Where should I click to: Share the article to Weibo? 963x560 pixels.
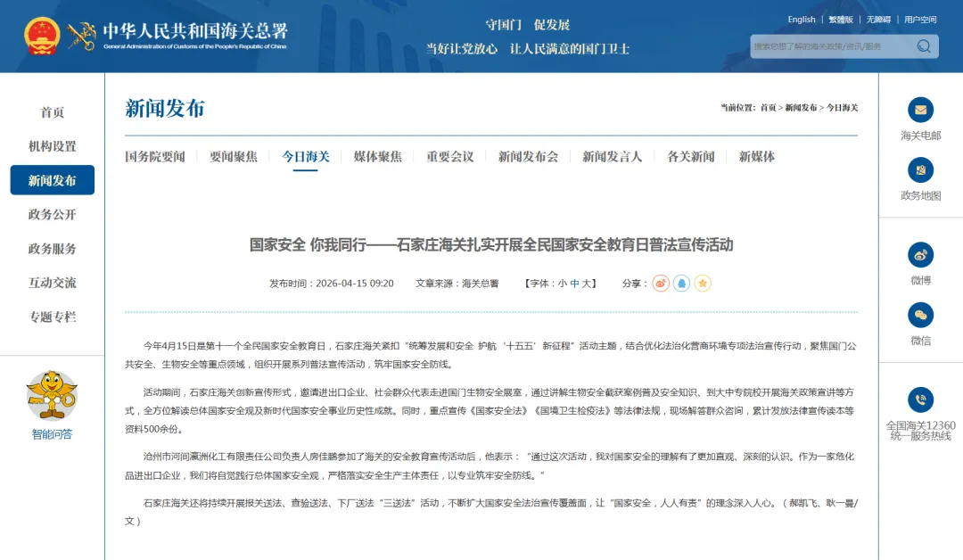[661, 283]
